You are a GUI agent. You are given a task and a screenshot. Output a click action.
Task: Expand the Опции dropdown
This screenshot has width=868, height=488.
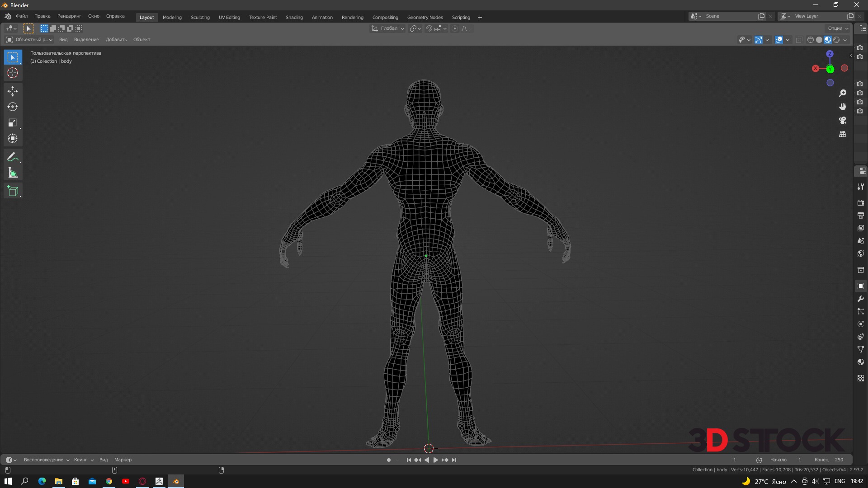838,28
